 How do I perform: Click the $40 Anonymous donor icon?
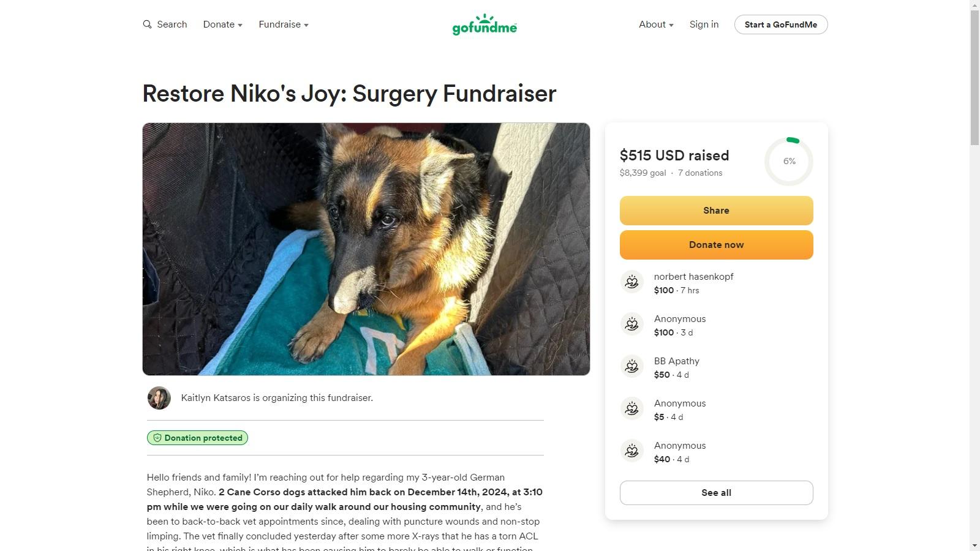(x=631, y=451)
